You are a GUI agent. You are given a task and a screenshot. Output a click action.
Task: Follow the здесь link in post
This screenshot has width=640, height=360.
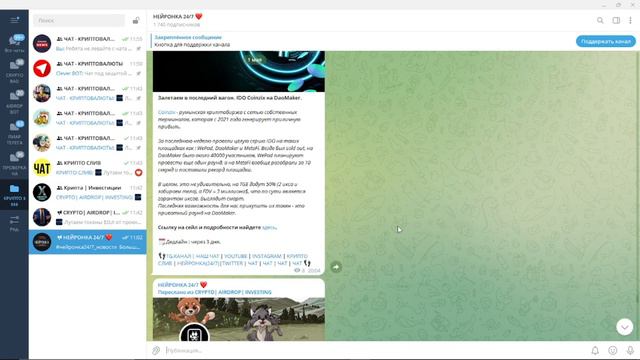click(269, 227)
